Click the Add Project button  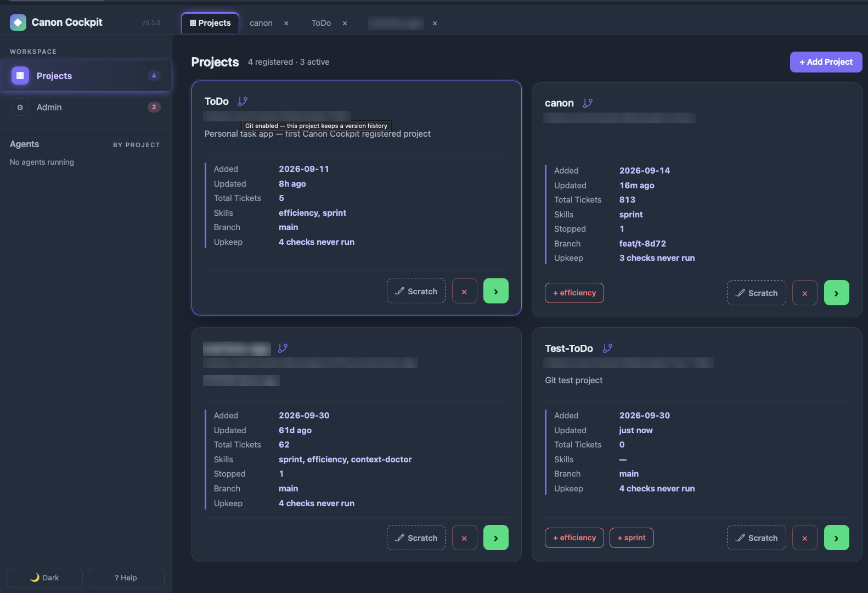[x=826, y=62]
